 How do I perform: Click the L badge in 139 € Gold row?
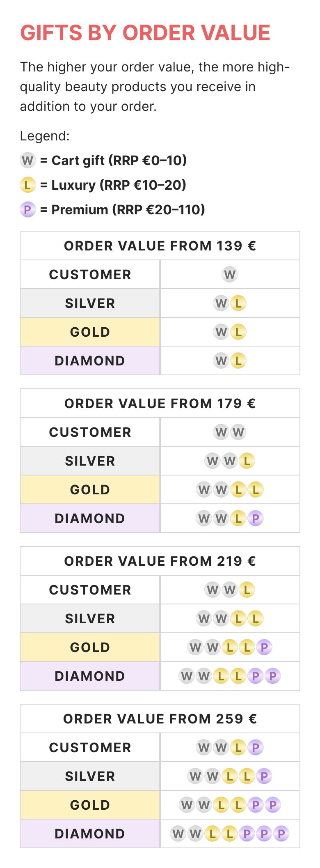[238, 332]
